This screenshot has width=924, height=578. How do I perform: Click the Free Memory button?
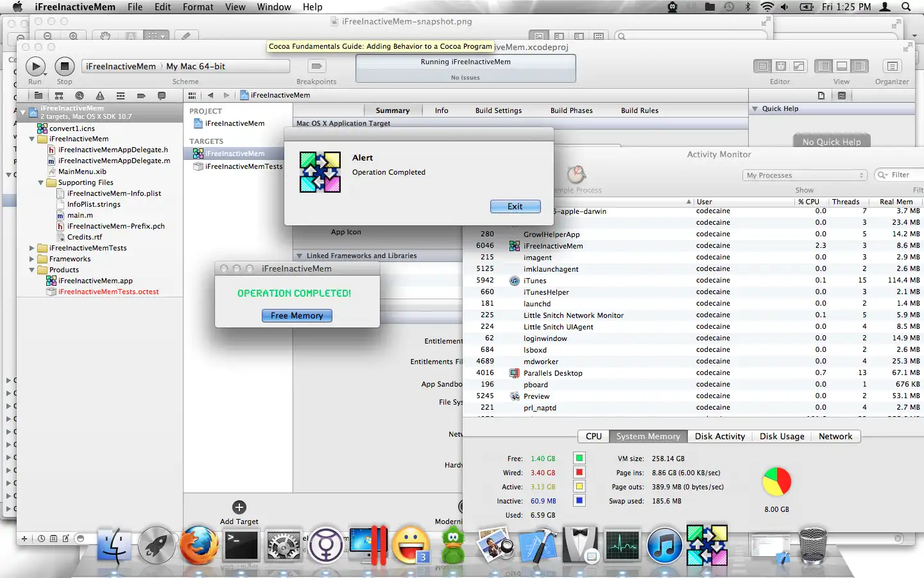(297, 315)
